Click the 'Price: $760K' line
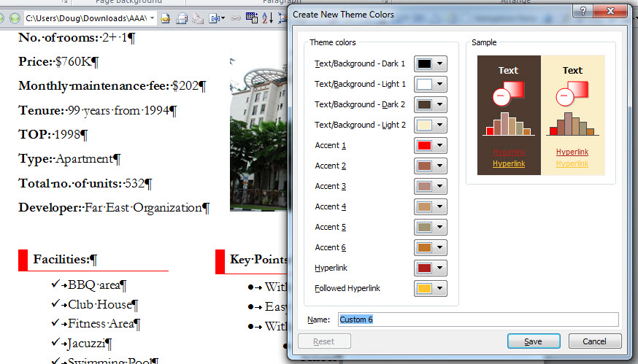Image resolution: width=638 pixels, height=364 pixels. (58, 62)
